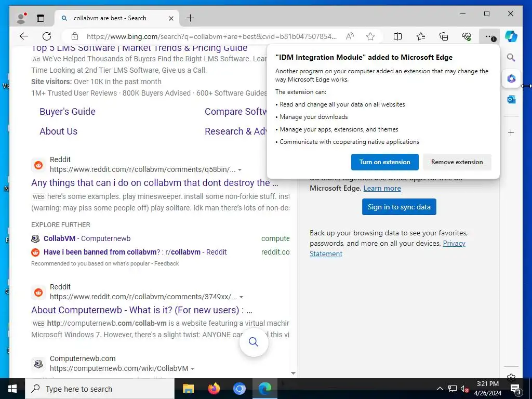Activate Read aloud icon in address bar
Viewport: 532px width, 399px height.
350,36
